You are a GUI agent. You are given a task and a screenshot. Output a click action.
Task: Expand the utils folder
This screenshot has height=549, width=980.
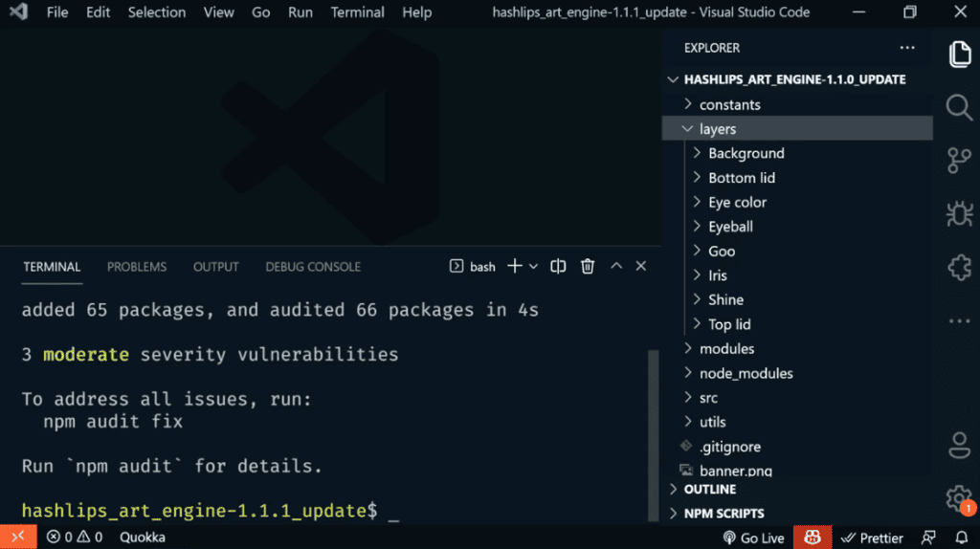[x=688, y=422]
